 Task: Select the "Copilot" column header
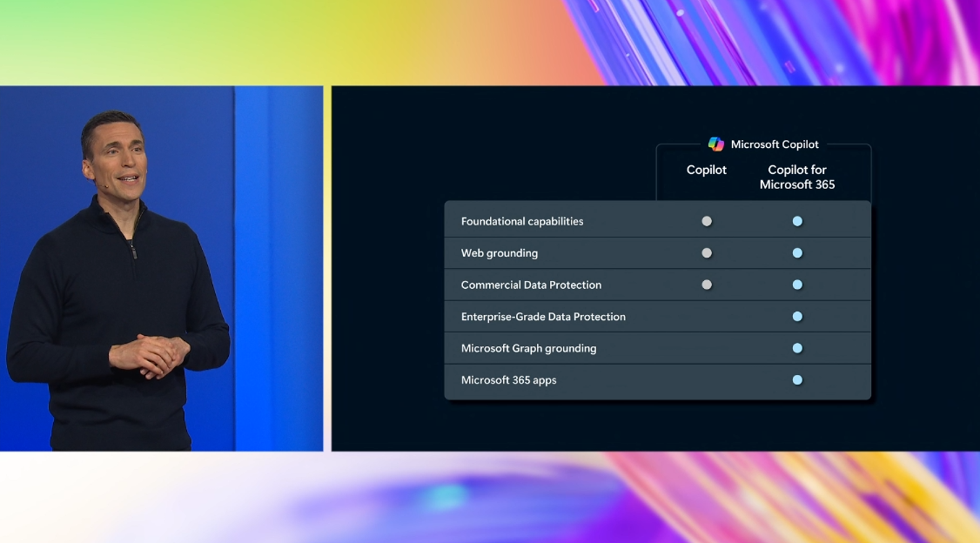click(706, 170)
